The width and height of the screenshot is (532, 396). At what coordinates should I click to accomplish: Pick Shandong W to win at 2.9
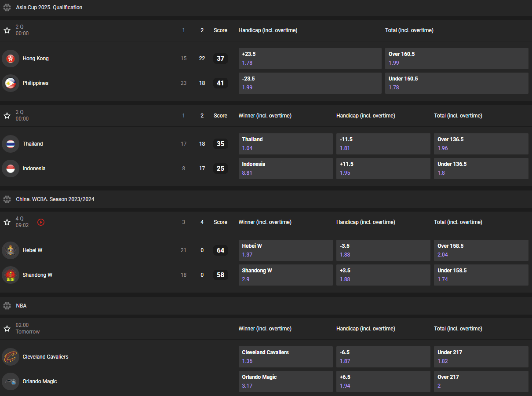tap(286, 275)
